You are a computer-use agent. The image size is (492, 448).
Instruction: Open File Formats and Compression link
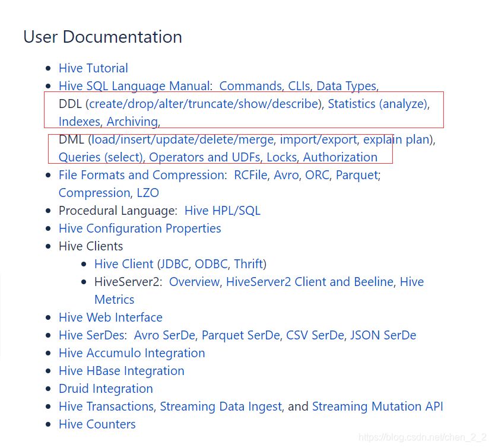click(x=142, y=175)
